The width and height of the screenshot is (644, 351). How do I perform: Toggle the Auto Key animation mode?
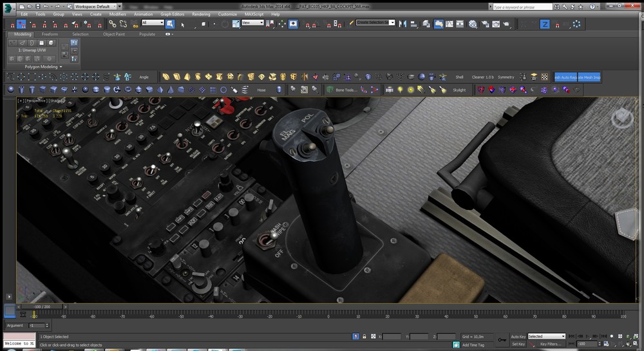518,336
